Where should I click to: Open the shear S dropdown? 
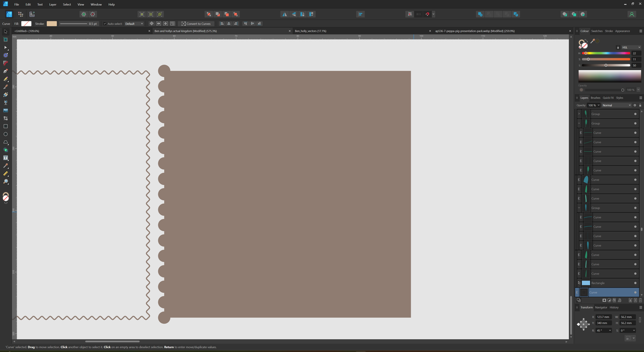tap(632, 330)
